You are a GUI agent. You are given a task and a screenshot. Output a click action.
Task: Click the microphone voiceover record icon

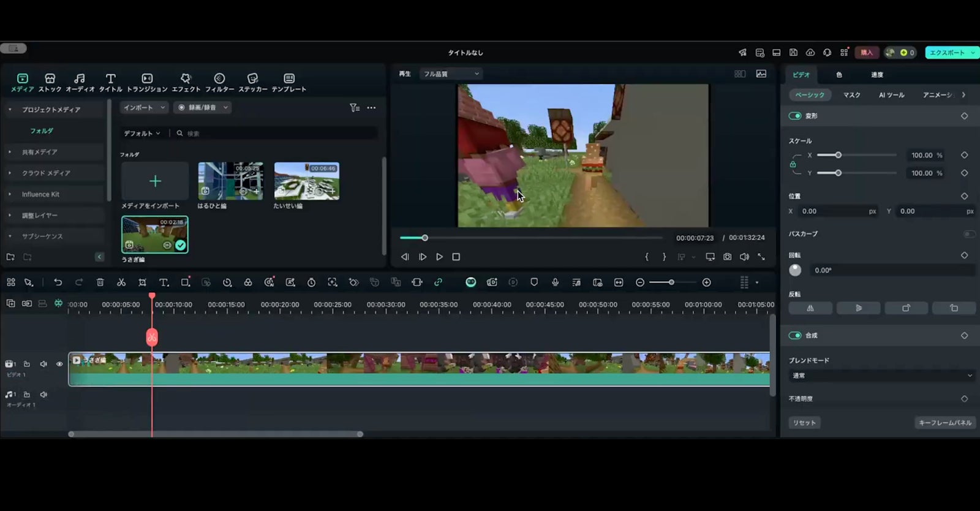click(x=555, y=282)
